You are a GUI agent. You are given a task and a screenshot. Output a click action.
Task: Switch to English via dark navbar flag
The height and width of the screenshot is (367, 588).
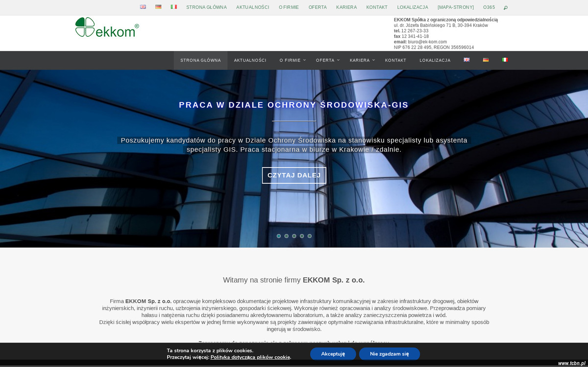pos(467,60)
